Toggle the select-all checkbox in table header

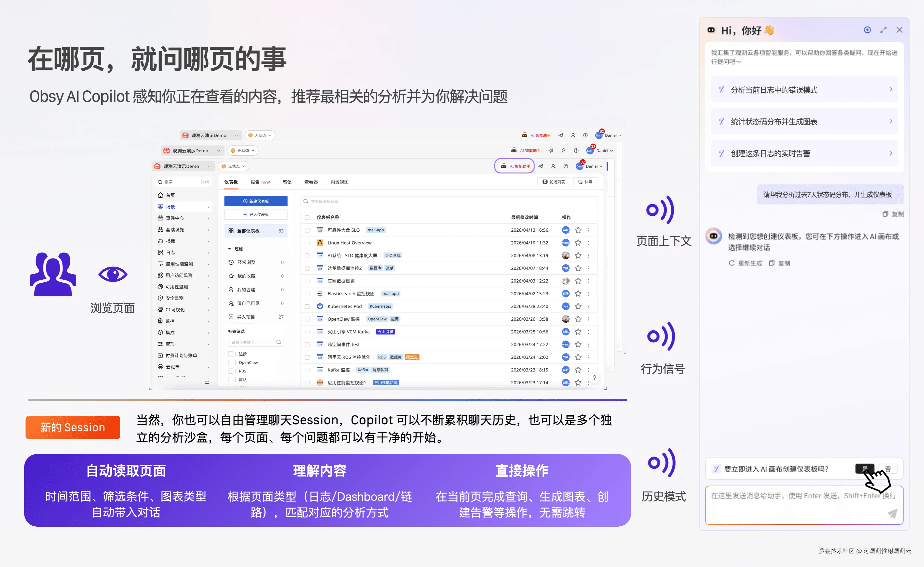point(307,217)
